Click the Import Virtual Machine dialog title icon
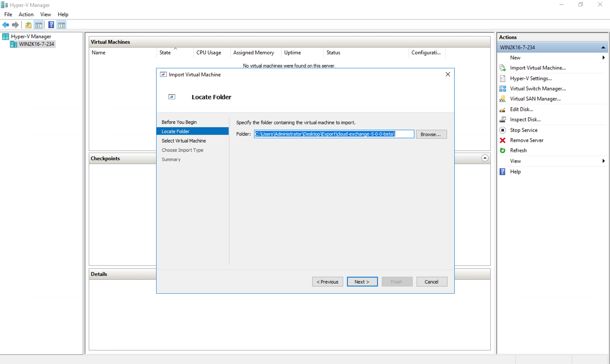 (x=163, y=74)
